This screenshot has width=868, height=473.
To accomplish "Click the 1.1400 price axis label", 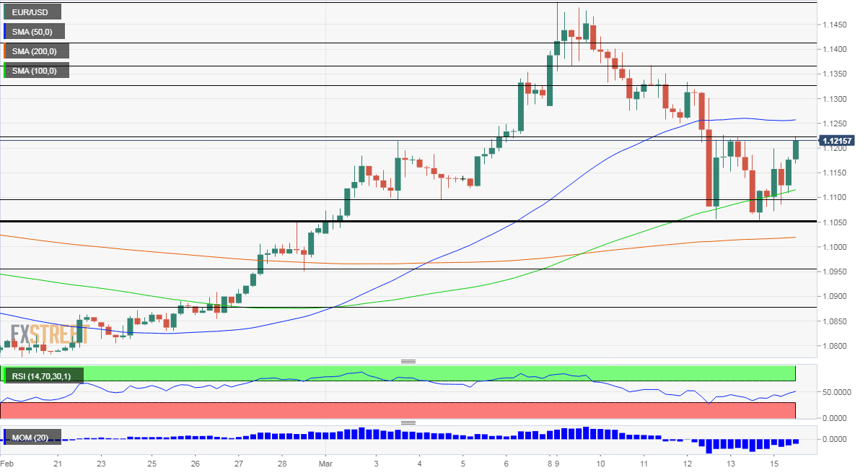I will (834, 50).
